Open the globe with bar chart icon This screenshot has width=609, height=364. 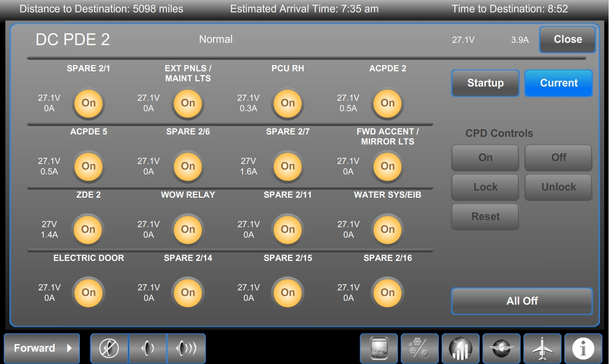pyautogui.click(x=460, y=349)
